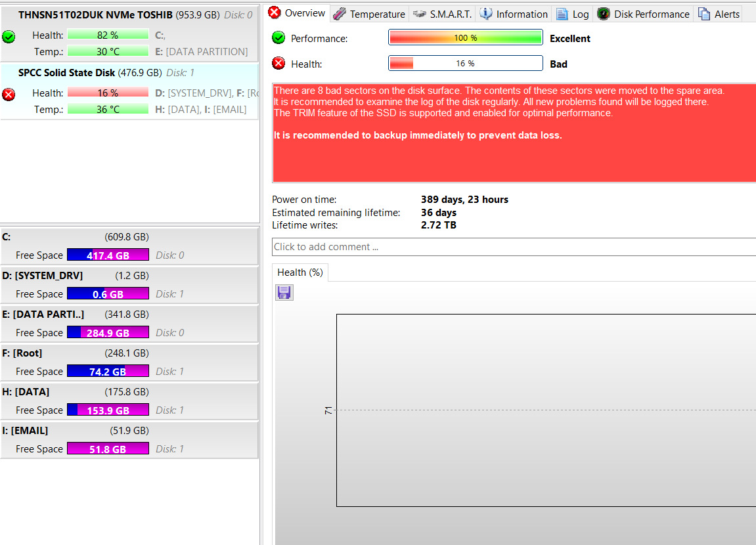Click green status icon of THNSN51T02DUK disk

coord(9,36)
